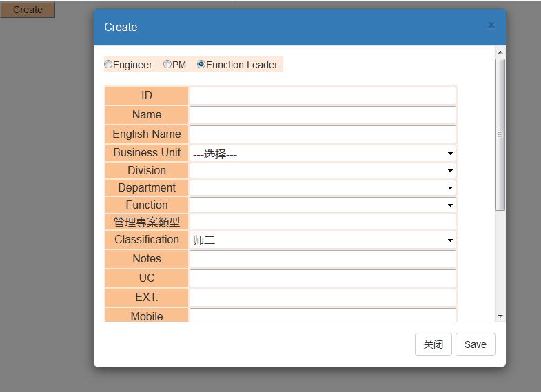The height and width of the screenshot is (392, 541).
Task: Click the Name input field
Action: tap(323, 115)
